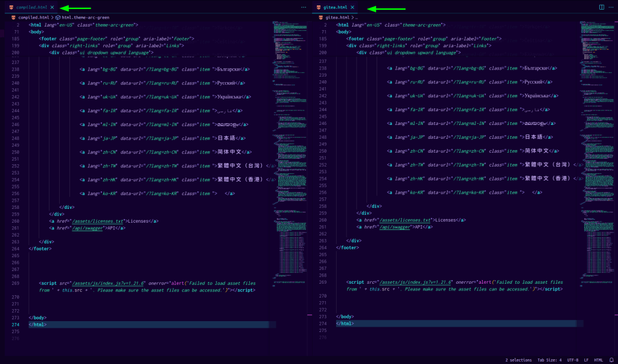
Task: Switch to the compiled.html tab
Action: (30, 7)
